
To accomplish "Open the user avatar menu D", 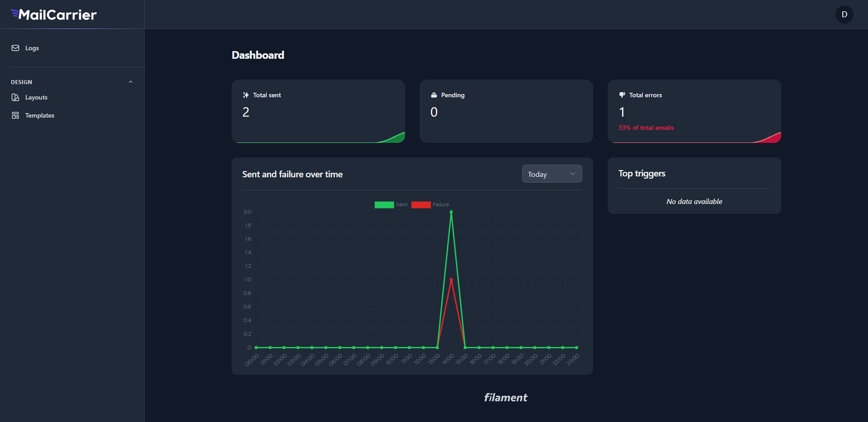I will (x=844, y=14).
